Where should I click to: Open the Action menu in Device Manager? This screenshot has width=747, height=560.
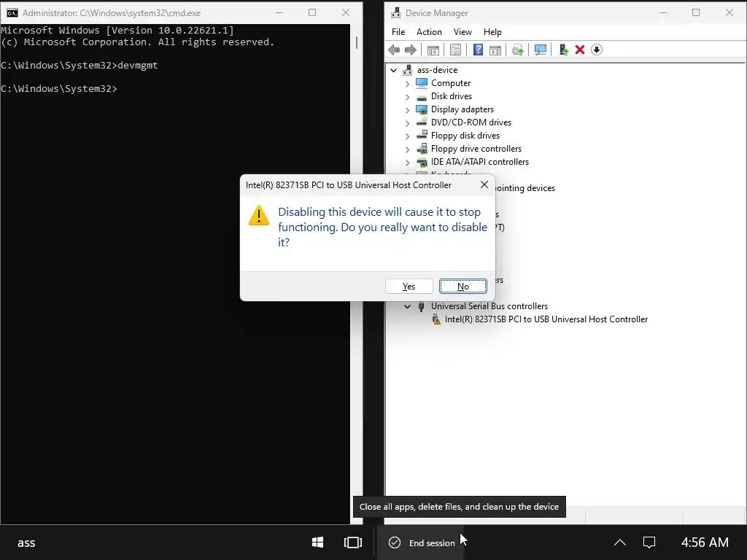[429, 32]
